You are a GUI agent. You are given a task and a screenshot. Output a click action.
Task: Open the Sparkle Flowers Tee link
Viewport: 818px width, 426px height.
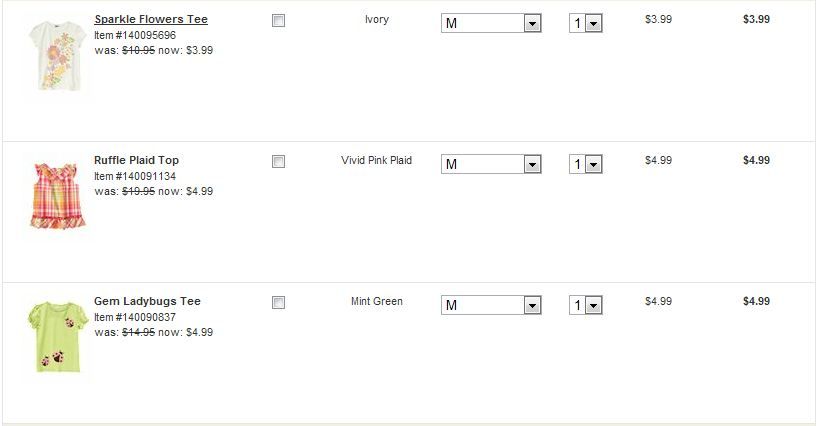151,19
